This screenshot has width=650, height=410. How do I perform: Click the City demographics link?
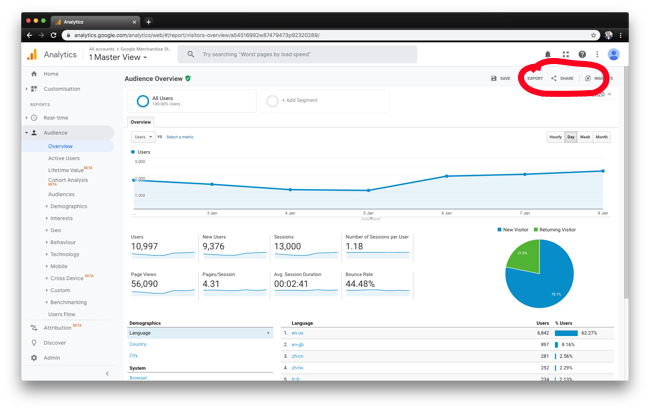click(133, 356)
